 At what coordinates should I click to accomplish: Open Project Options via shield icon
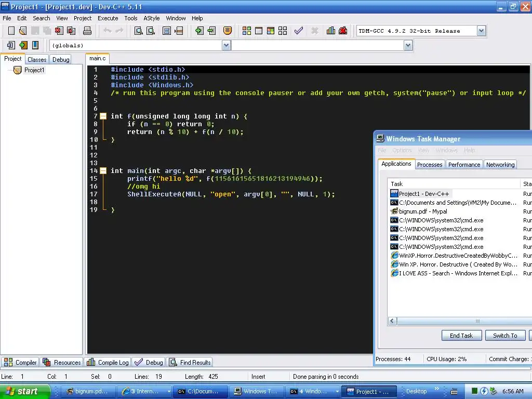pyautogui.click(x=228, y=31)
